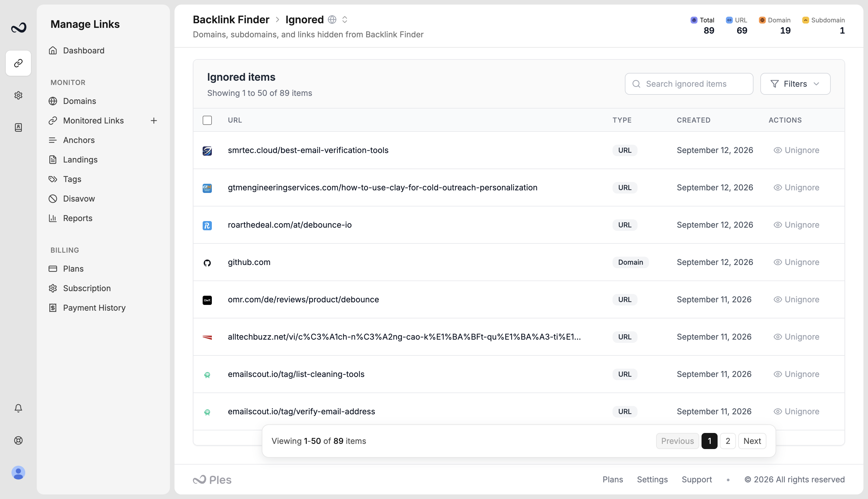Click the github.com favicon
The width and height of the screenshot is (868, 499).
tap(207, 262)
